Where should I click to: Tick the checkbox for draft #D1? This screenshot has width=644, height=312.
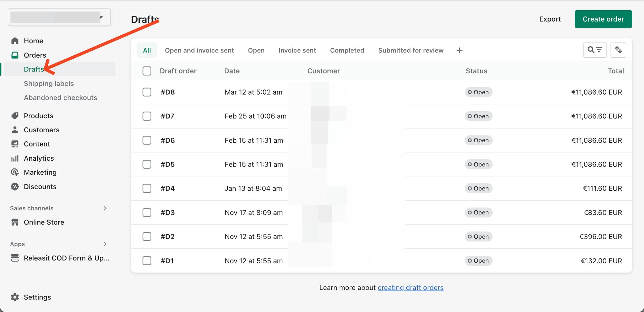coord(147,260)
